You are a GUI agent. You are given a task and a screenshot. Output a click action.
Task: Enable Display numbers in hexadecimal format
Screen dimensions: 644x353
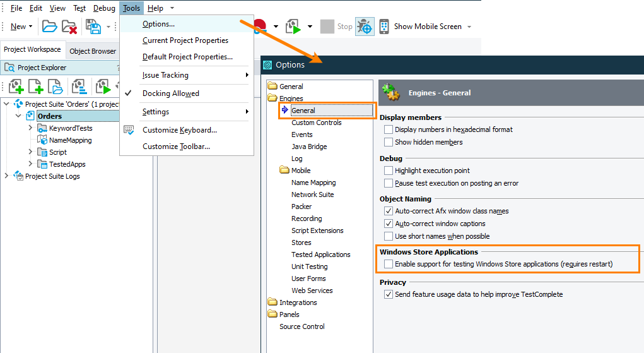click(x=388, y=129)
